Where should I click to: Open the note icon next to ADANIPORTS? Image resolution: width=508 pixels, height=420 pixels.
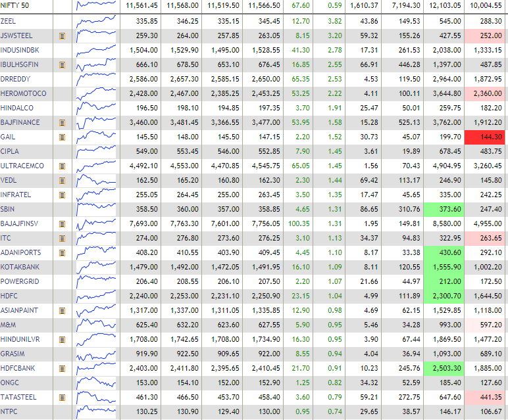(62, 252)
